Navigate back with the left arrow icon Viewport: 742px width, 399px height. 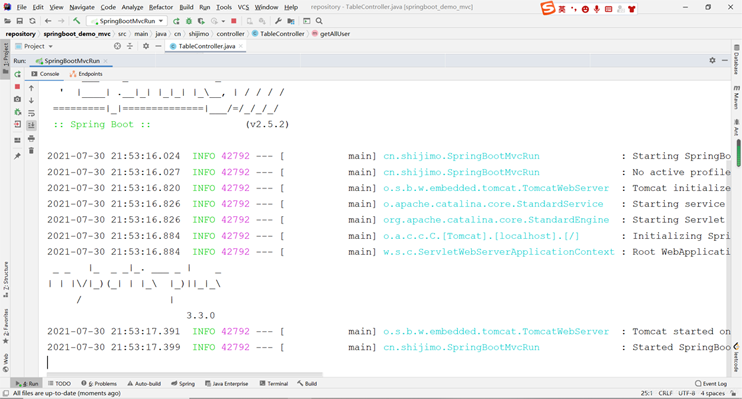coord(48,21)
